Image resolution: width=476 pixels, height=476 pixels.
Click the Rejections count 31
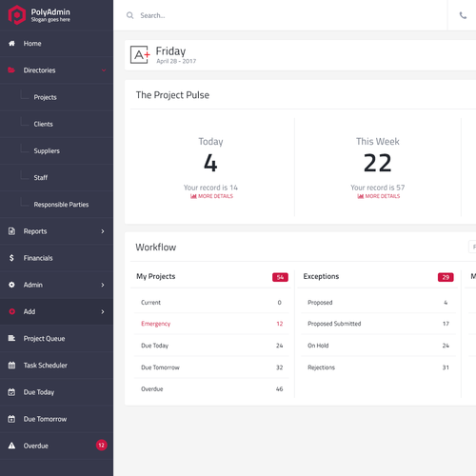(446, 367)
